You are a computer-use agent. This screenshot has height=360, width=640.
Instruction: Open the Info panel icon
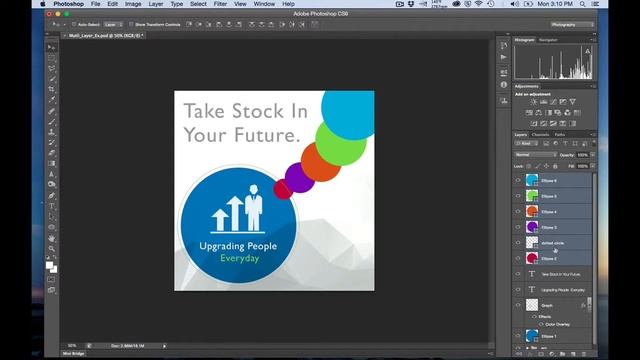(504, 85)
